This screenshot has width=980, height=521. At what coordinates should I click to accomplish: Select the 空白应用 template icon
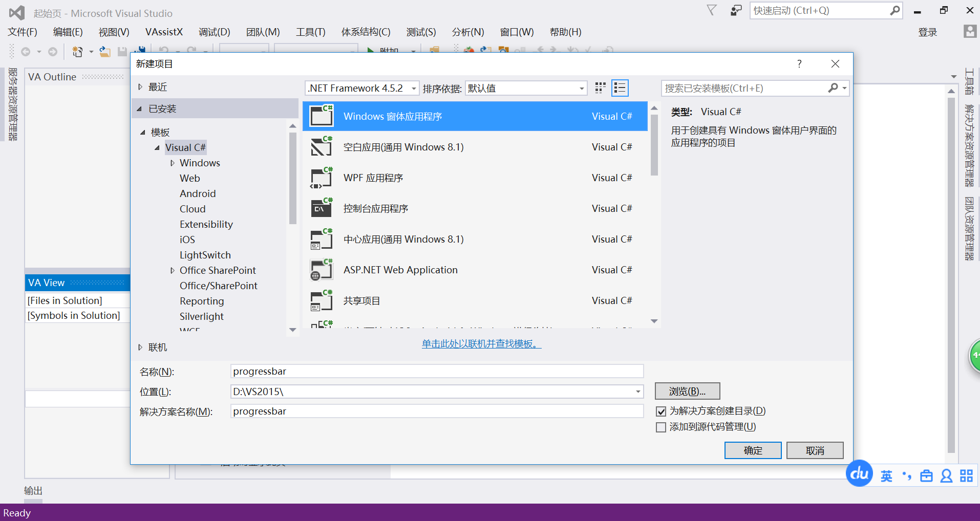[322, 146]
